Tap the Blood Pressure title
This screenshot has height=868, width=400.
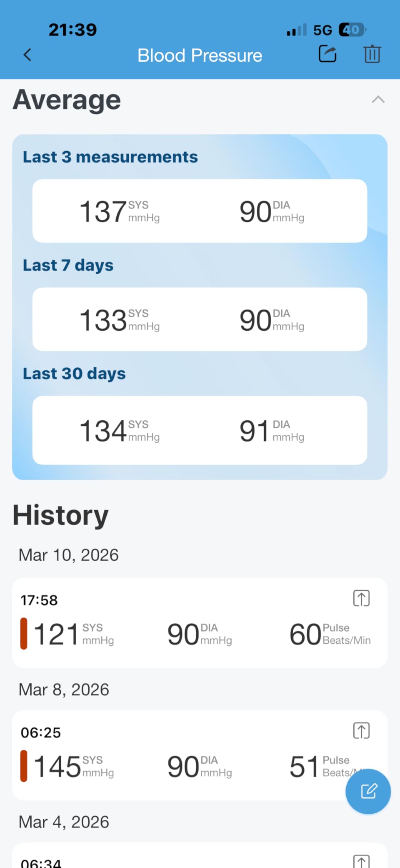(200, 55)
